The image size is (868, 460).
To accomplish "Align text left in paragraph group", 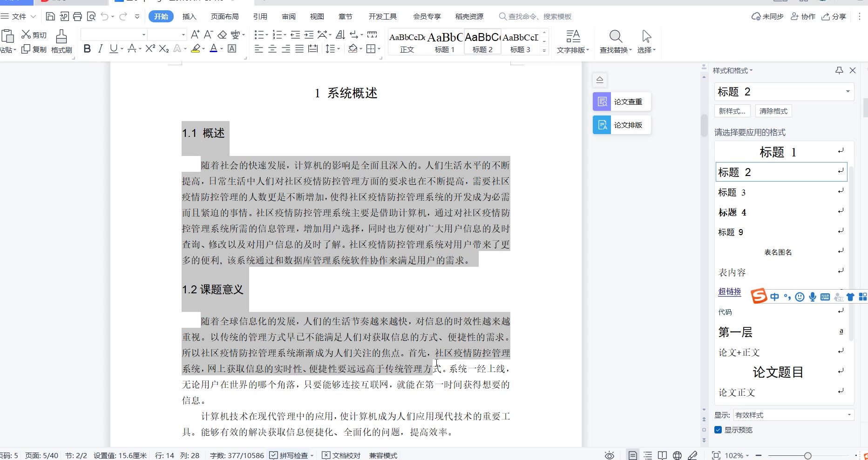I will coord(259,48).
